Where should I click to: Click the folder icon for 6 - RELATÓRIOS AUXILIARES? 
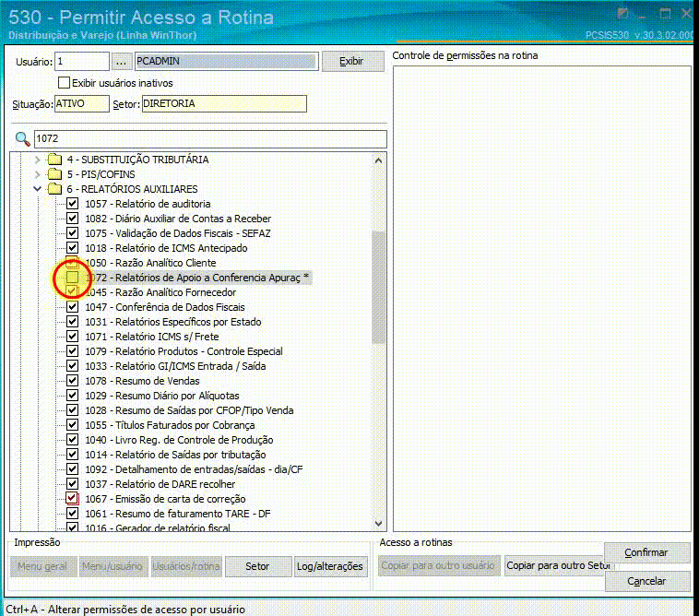pos(54,188)
